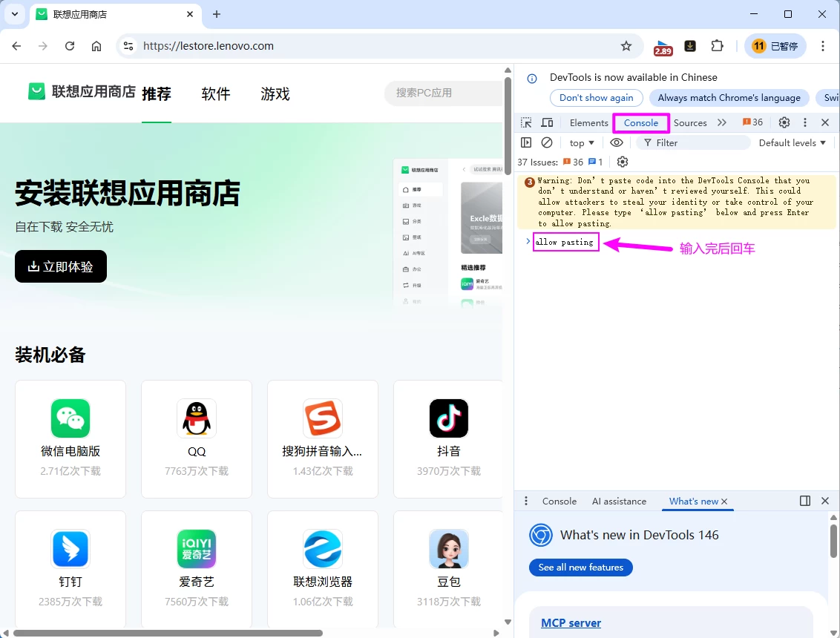Activate the inspect element picker icon
The height and width of the screenshot is (638, 840).
click(x=526, y=122)
